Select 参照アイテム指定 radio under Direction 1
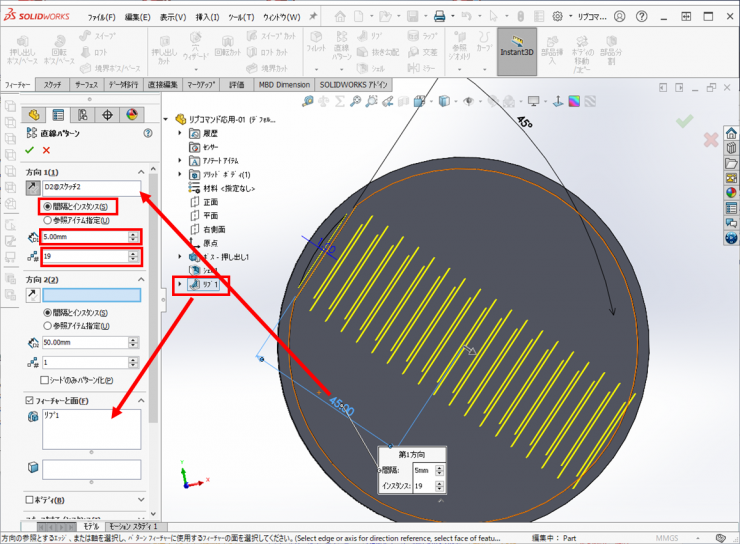Image resolution: width=740 pixels, height=544 pixels. click(x=47, y=219)
